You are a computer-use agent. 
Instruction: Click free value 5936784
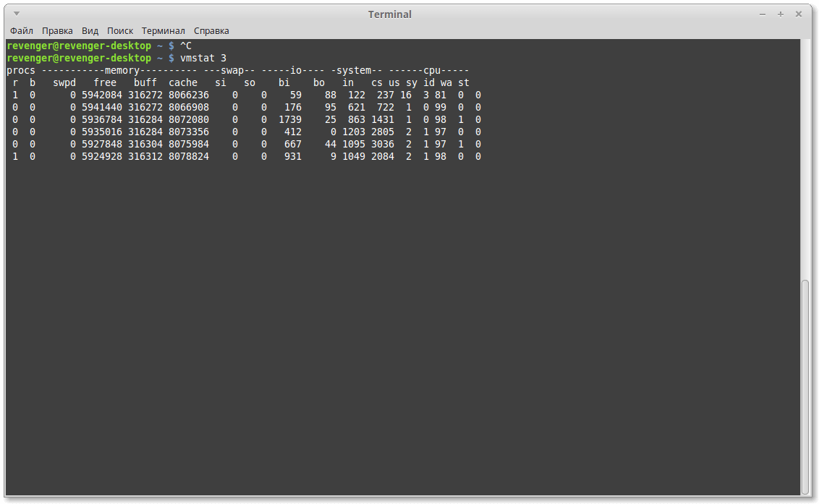pyautogui.click(x=102, y=119)
